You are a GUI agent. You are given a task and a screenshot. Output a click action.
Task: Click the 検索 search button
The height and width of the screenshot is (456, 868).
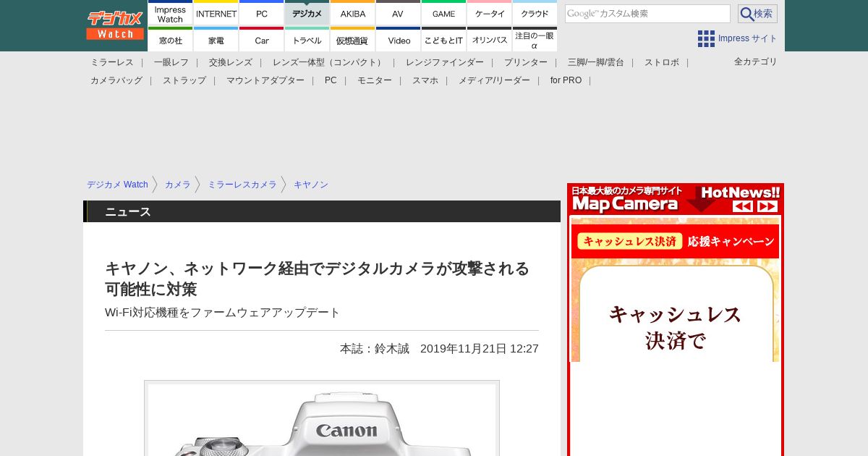pos(757,14)
